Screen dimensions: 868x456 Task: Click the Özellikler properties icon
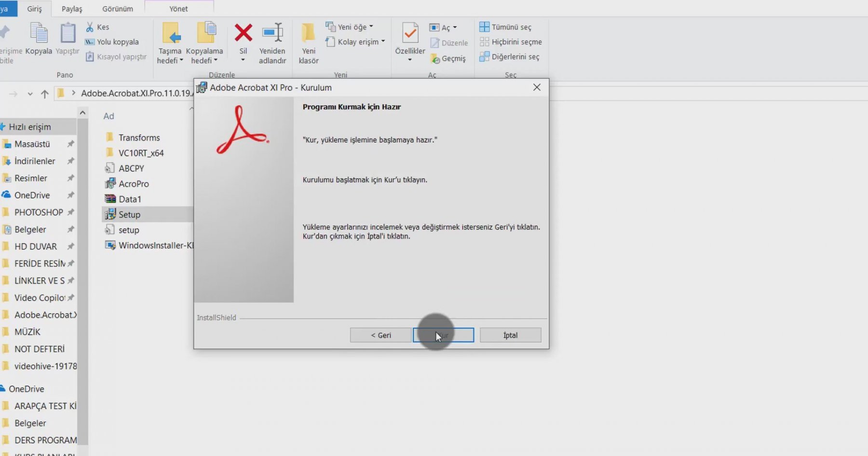410,33
